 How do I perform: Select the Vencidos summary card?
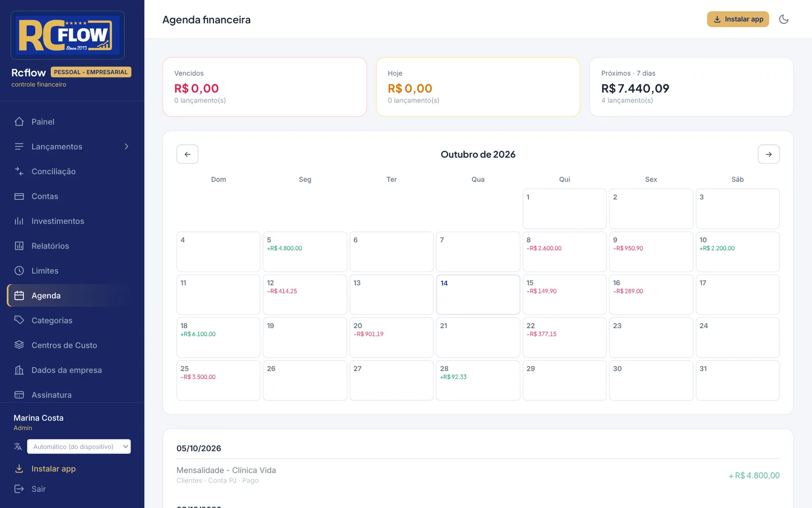pyautogui.click(x=264, y=87)
